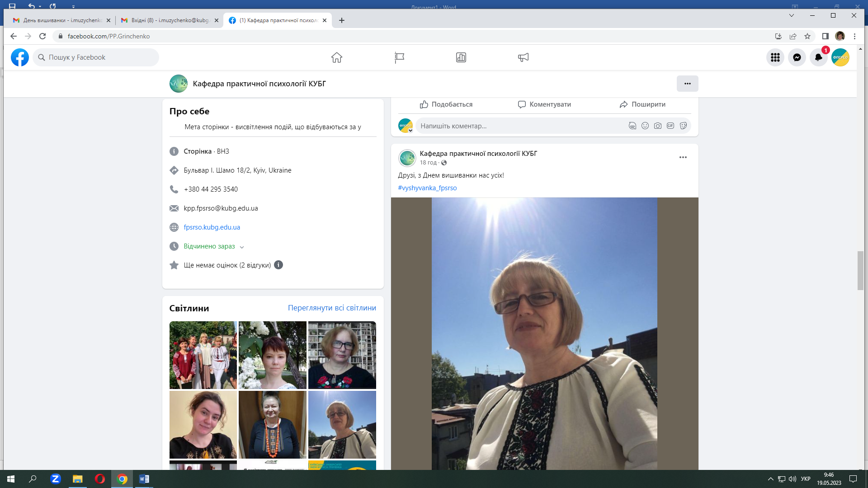
Task: Attach photo with camera icon in comment
Action: pos(658,126)
